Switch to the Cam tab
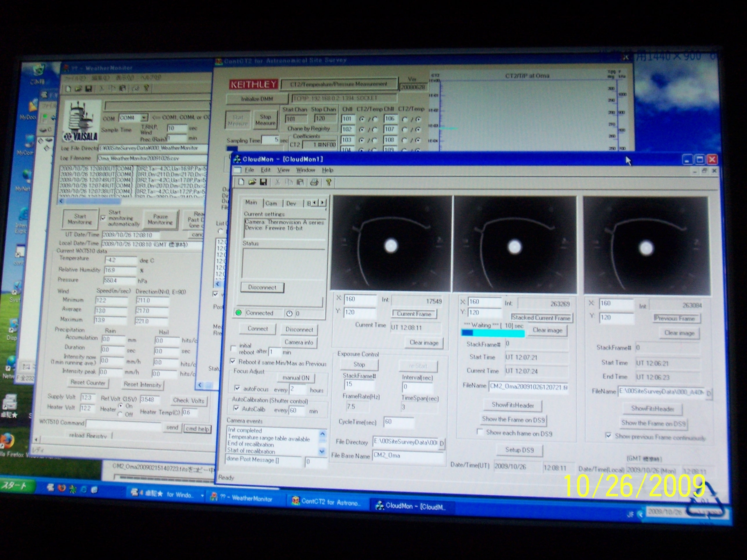Screen dimensions: 747x560 tap(271, 203)
